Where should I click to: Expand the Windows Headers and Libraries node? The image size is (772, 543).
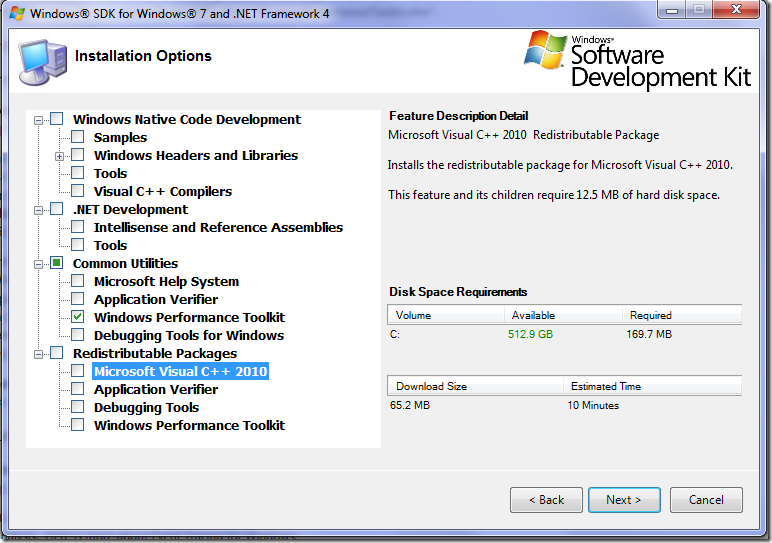point(60,157)
